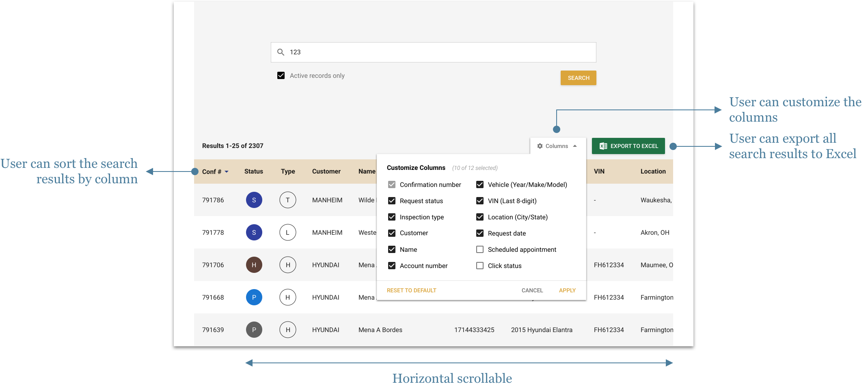Enable the Click status column checkbox
Viewport: 868px width, 386px height.
pyautogui.click(x=480, y=266)
